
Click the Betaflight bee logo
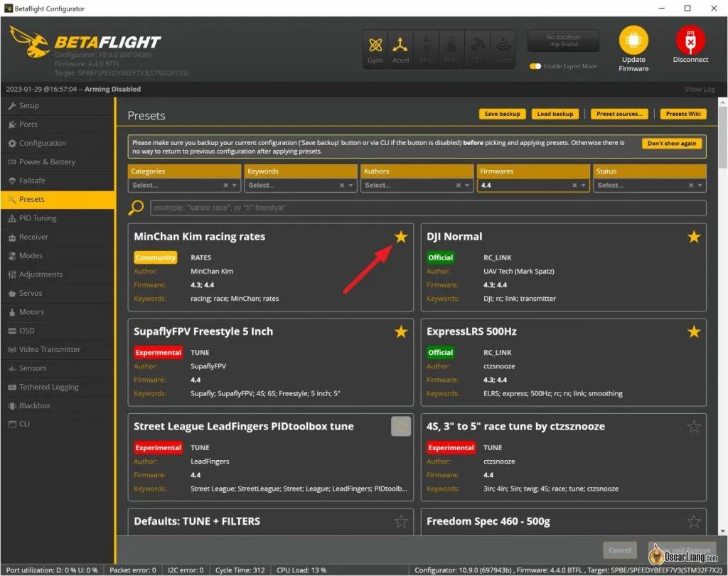click(x=30, y=42)
